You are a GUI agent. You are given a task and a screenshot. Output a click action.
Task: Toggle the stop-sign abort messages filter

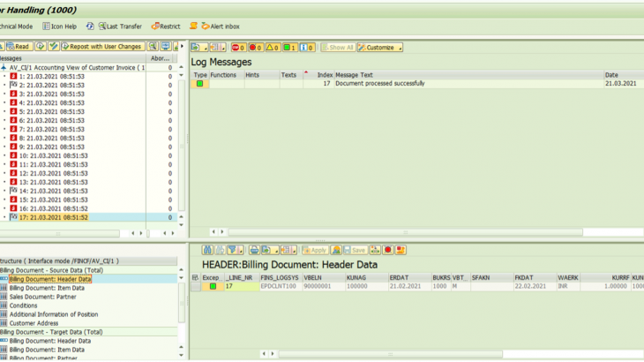[238, 48]
